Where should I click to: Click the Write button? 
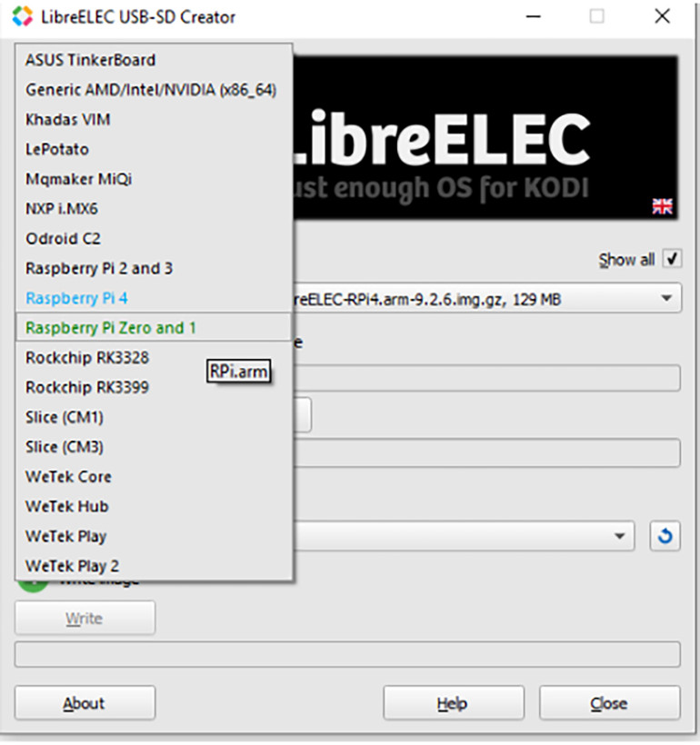[x=85, y=618]
